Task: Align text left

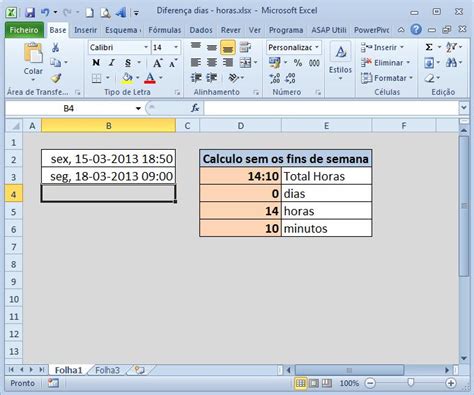Action: click(196, 63)
